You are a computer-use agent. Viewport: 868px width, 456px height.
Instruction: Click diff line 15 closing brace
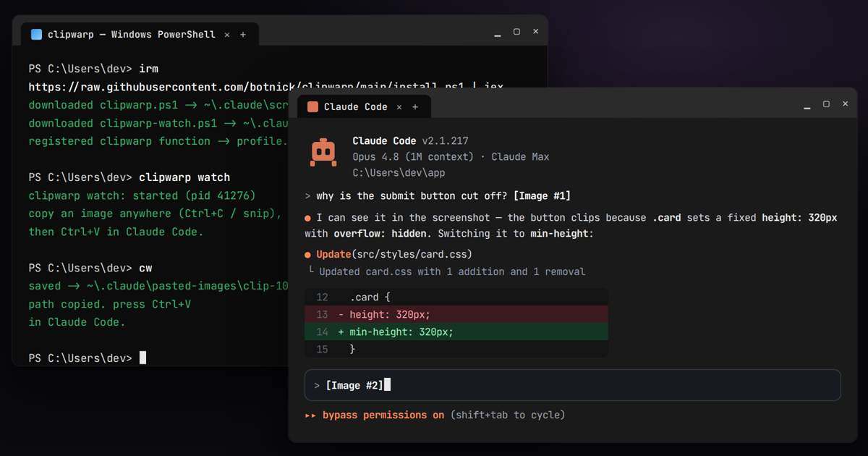(456, 349)
